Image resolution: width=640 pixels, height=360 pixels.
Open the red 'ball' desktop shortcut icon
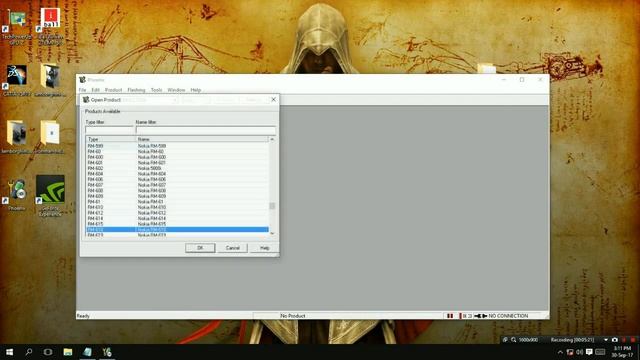pos(50,26)
